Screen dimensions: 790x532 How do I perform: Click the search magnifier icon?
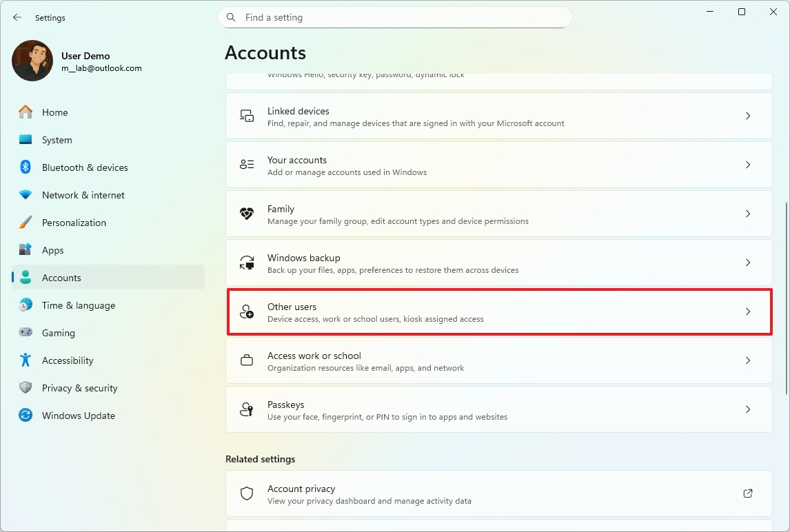pyautogui.click(x=231, y=18)
